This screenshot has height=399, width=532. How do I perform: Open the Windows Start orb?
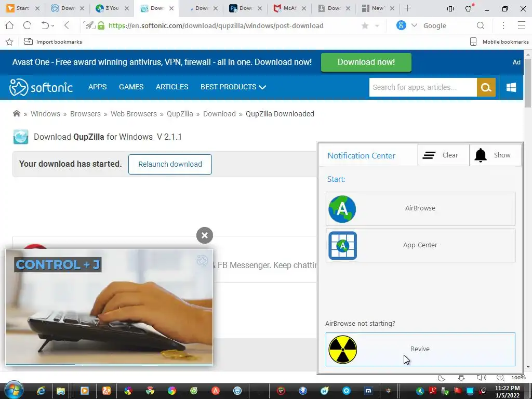coord(14,390)
